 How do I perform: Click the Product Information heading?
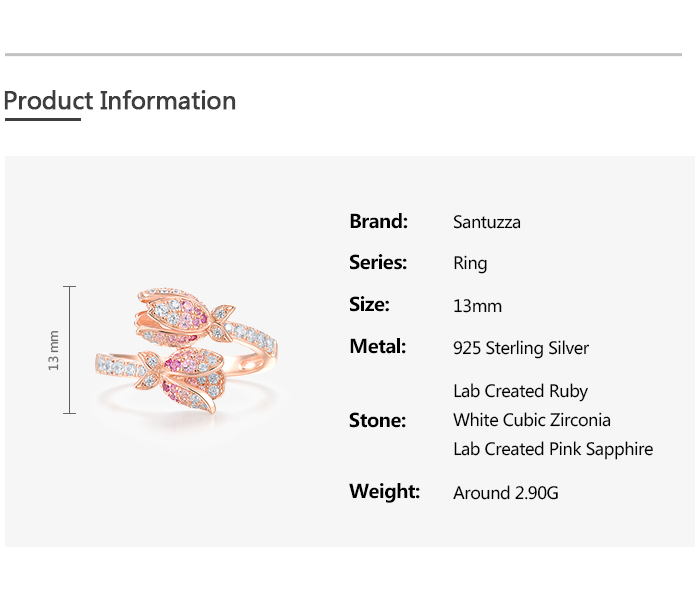[x=119, y=101]
